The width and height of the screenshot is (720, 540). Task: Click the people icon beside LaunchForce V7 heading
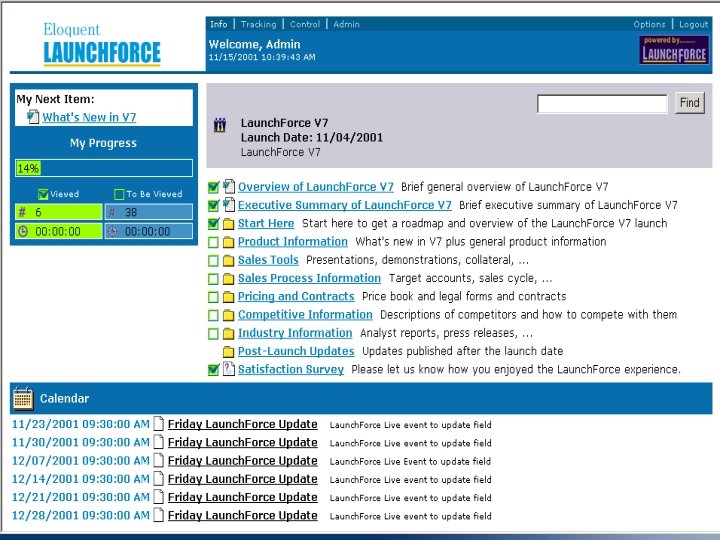[220, 124]
